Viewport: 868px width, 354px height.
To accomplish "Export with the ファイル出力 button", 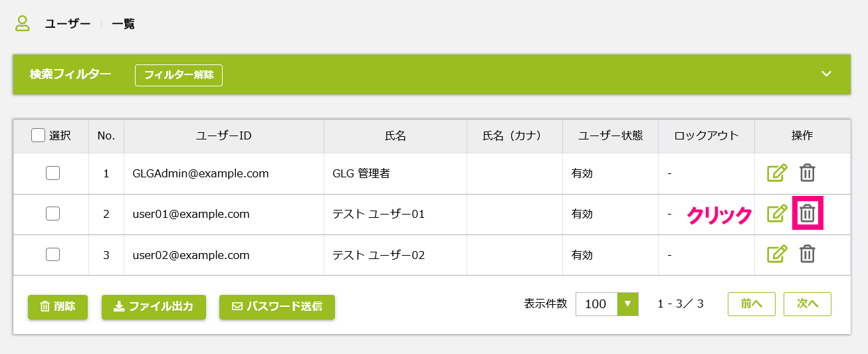I will tap(154, 307).
